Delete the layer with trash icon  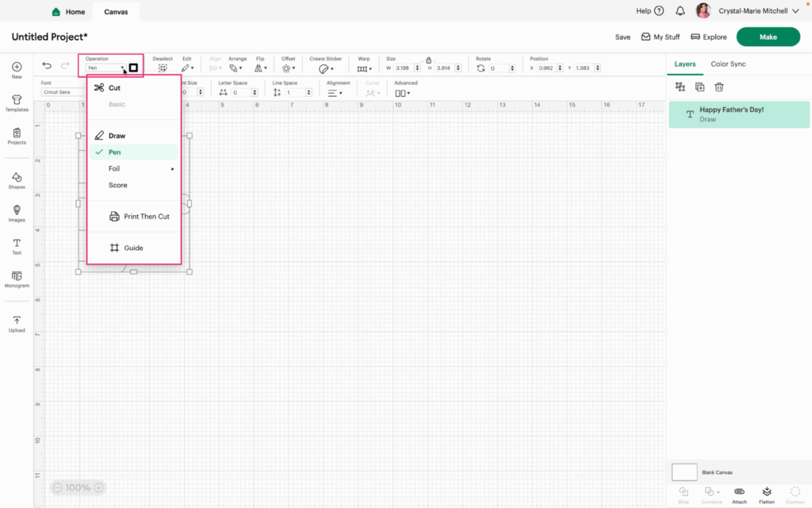[x=719, y=87]
